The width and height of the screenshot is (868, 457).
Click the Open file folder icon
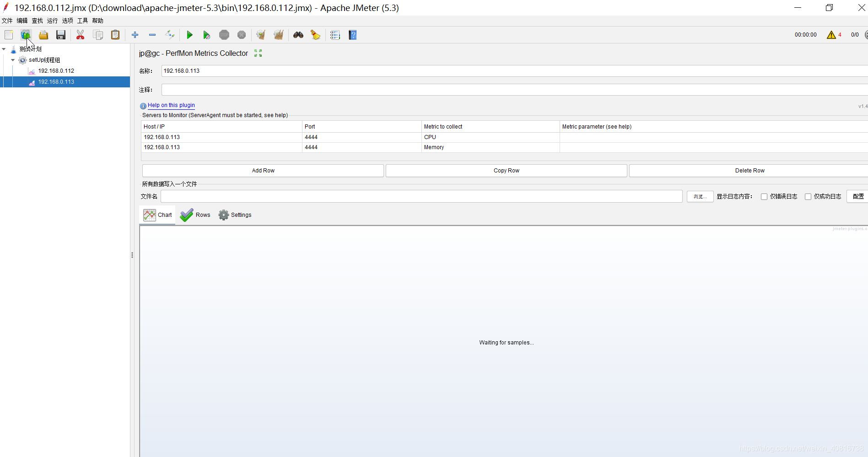43,35
